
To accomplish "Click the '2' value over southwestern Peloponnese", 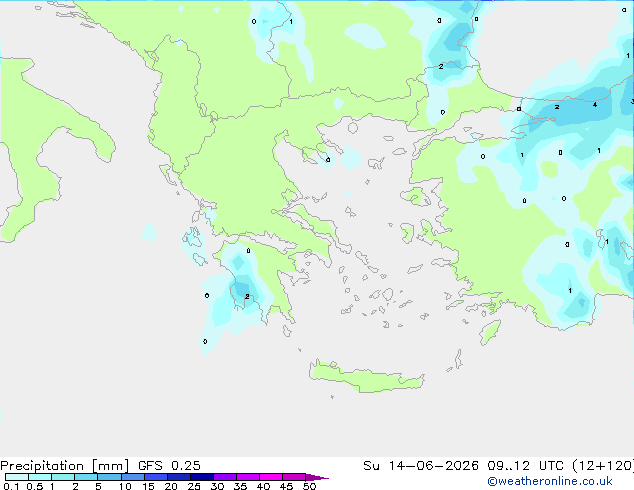I will coord(247,296).
